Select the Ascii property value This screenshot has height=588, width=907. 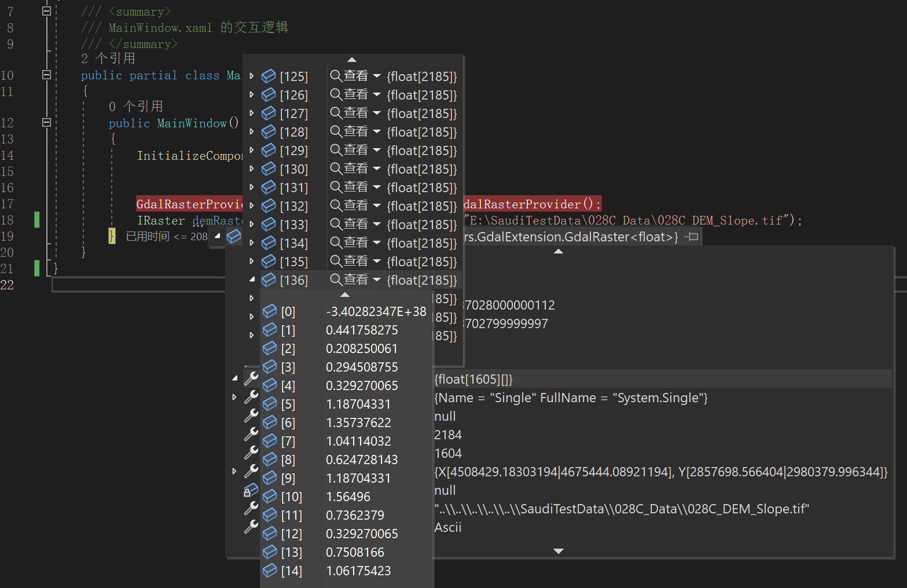click(x=448, y=527)
